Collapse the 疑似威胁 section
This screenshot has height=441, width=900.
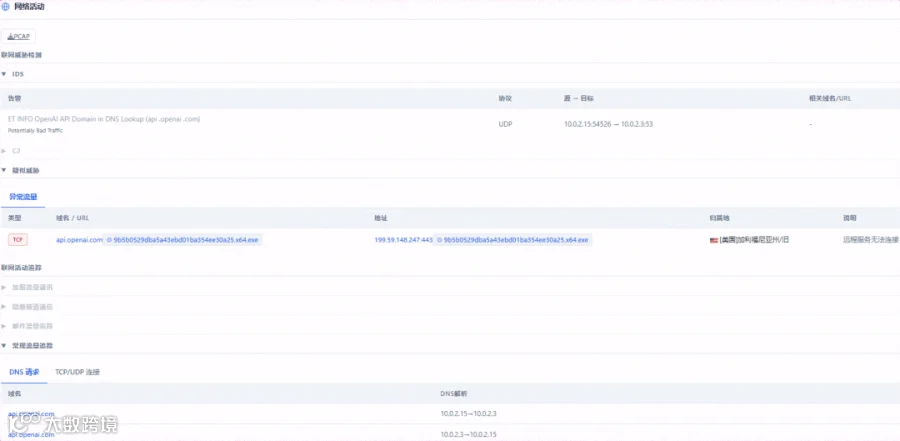(4, 171)
